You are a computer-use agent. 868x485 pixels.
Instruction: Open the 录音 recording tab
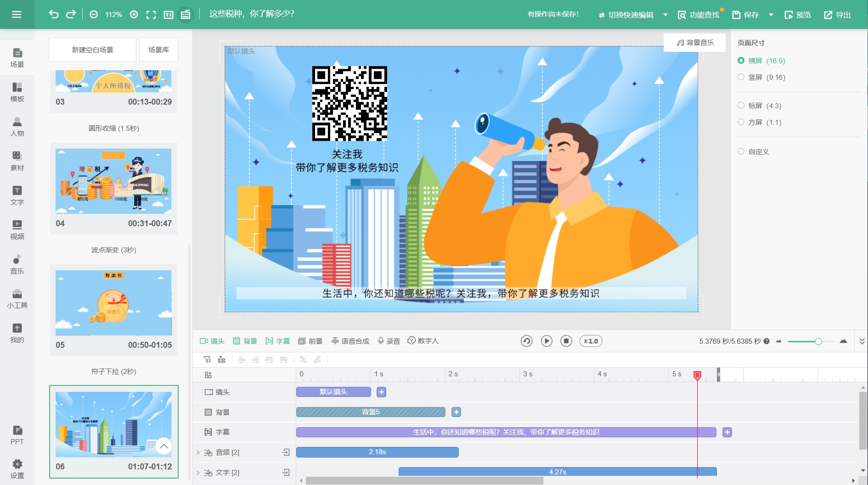[389, 341]
